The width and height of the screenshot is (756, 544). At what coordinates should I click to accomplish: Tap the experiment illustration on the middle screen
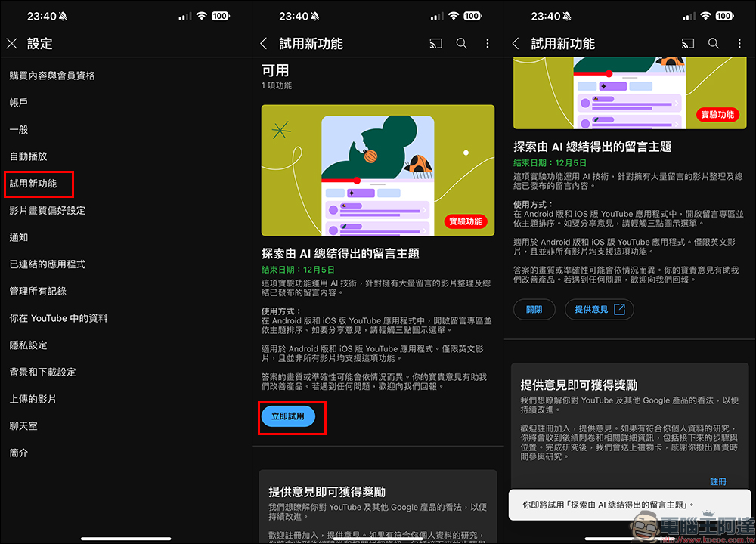(x=377, y=170)
